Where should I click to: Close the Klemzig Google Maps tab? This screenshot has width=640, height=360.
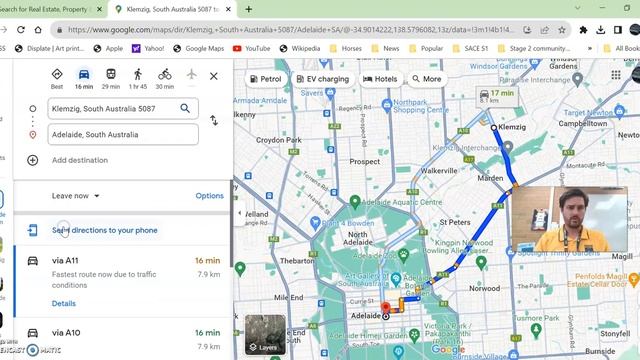click(x=228, y=9)
